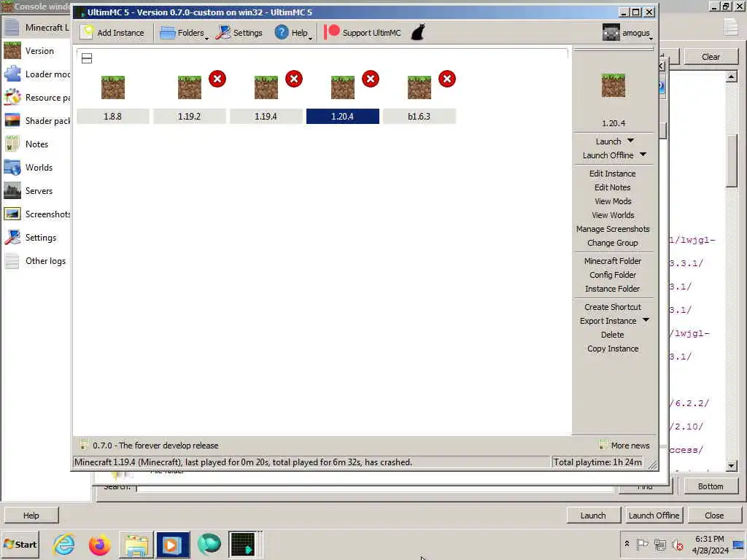Click Clear button in console window
Viewport: 747px width, 560px height.
(x=711, y=57)
